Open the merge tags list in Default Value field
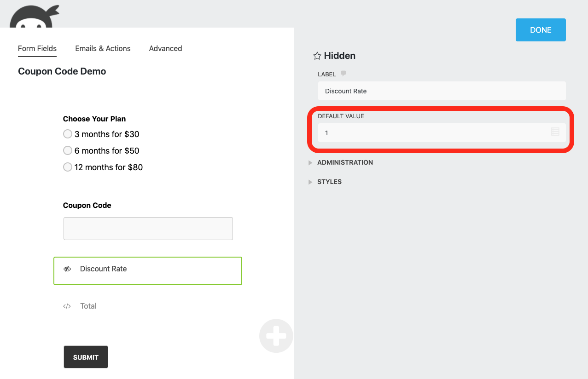 tap(555, 132)
